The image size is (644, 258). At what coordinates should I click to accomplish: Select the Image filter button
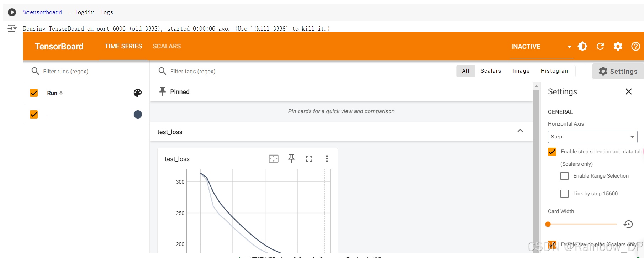coord(521,71)
